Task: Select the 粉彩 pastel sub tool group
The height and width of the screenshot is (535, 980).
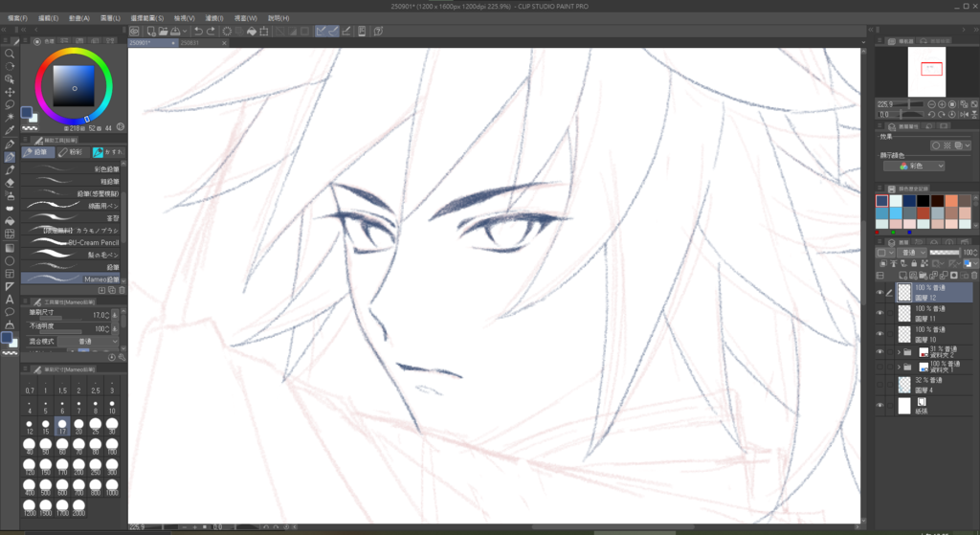Action: coord(70,151)
